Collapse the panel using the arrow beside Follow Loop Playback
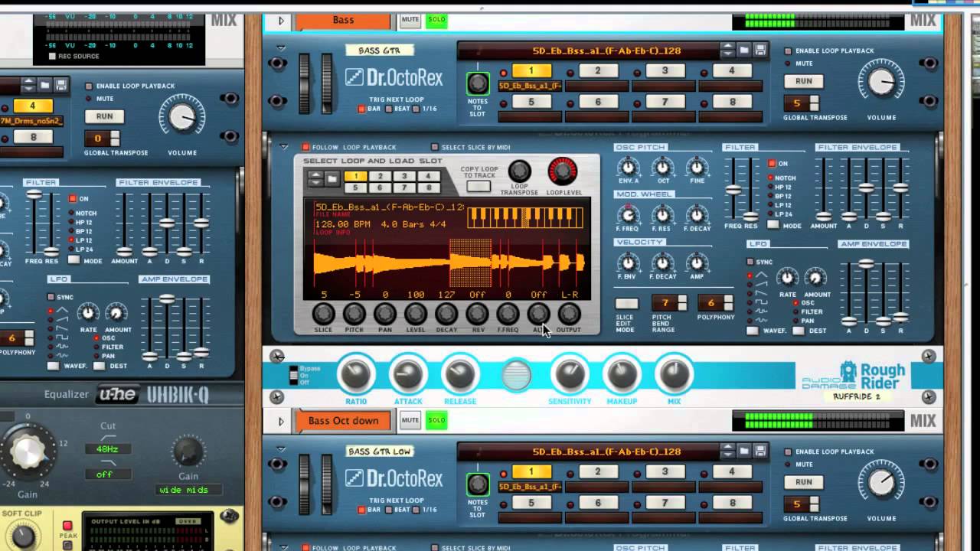Viewport: 980px width, 551px height. [284, 147]
